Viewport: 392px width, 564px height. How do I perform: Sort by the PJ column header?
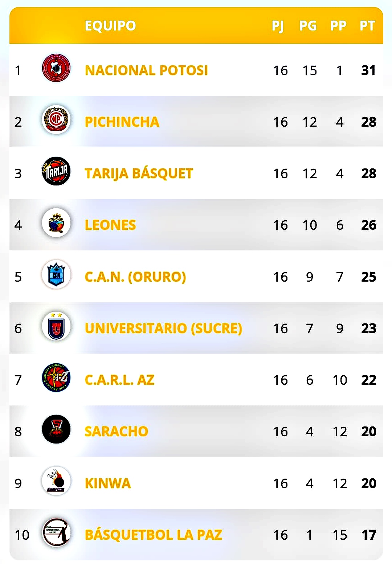tap(278, 26)
